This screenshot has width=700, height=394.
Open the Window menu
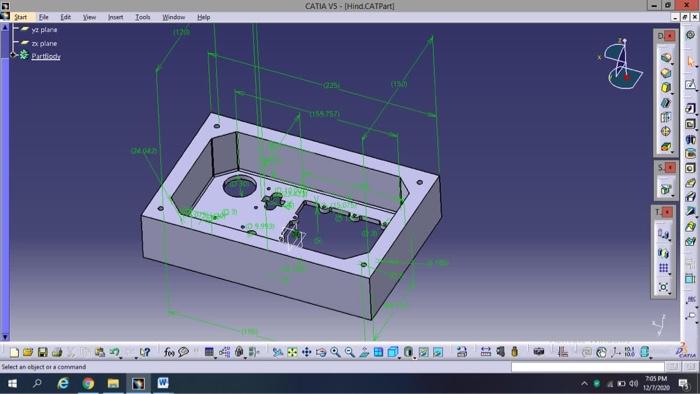(x=173, y=17)
